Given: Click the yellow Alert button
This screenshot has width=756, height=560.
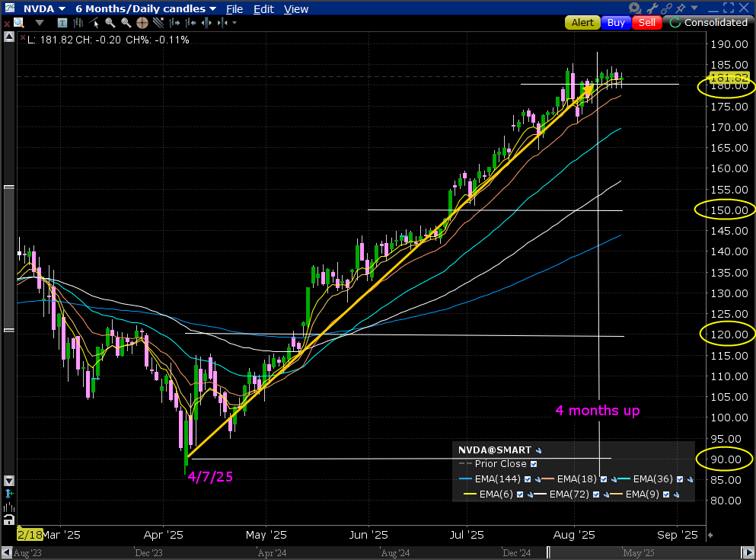Looking at the screenshot, I should tap(582, 23).
